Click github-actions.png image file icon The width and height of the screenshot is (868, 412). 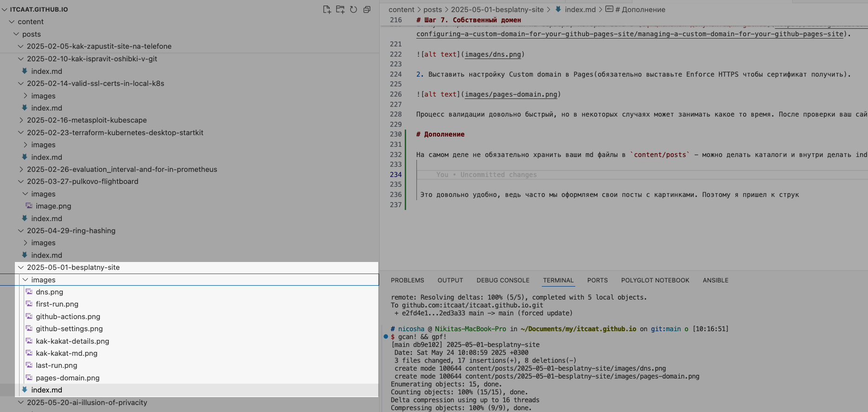coord(29,316)
